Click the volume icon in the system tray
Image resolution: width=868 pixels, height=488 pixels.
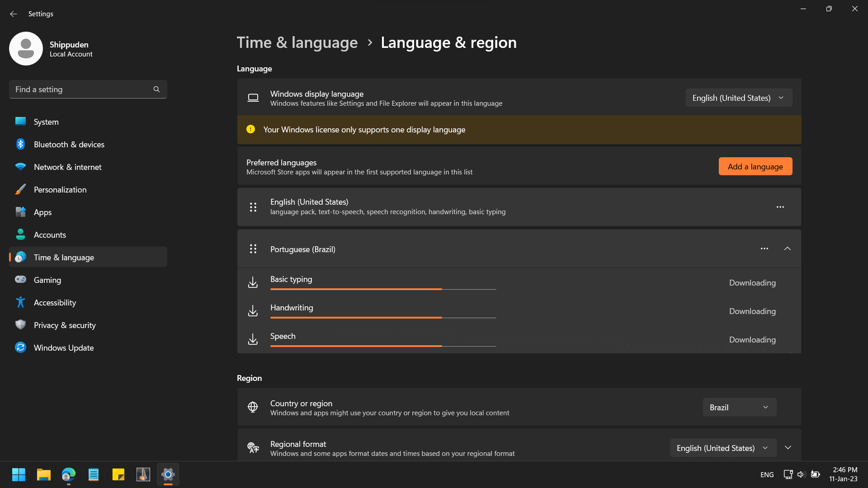[x=801, y=474]
